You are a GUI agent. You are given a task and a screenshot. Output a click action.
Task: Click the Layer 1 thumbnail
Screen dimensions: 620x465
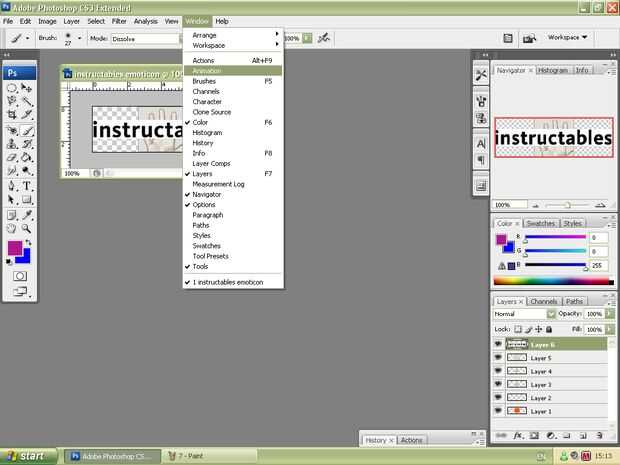[517, 411]
